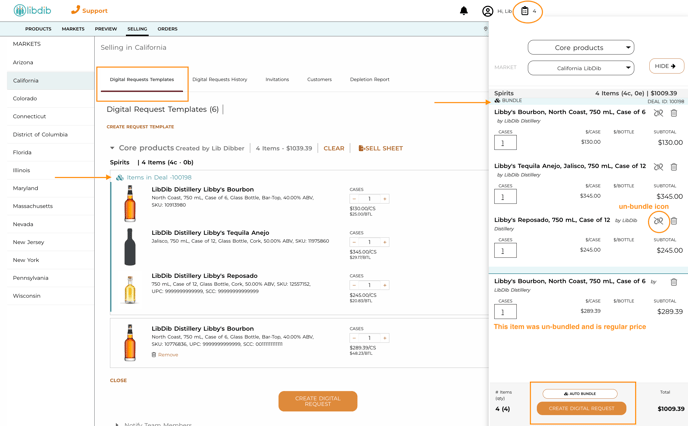Select Arizona market
The image size is (688, 426).
pyautogui.click(x=50, y=62)
